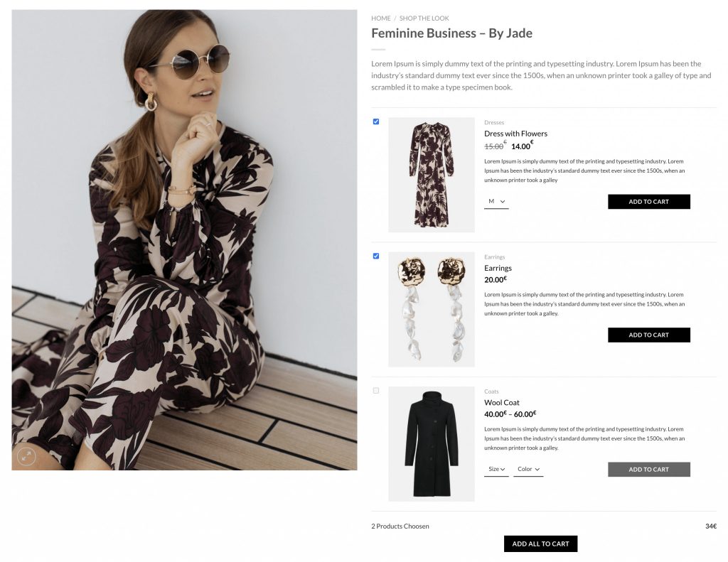Image resolution: width=728 pixels, height=562 pixels.
Task: Go to HOME breadcrumb link
Action: pyautogui.click(x=381, y=18)
